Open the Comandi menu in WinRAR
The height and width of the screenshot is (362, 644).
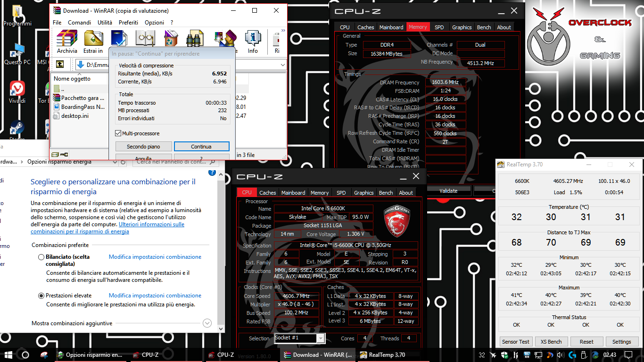(79, 23)
